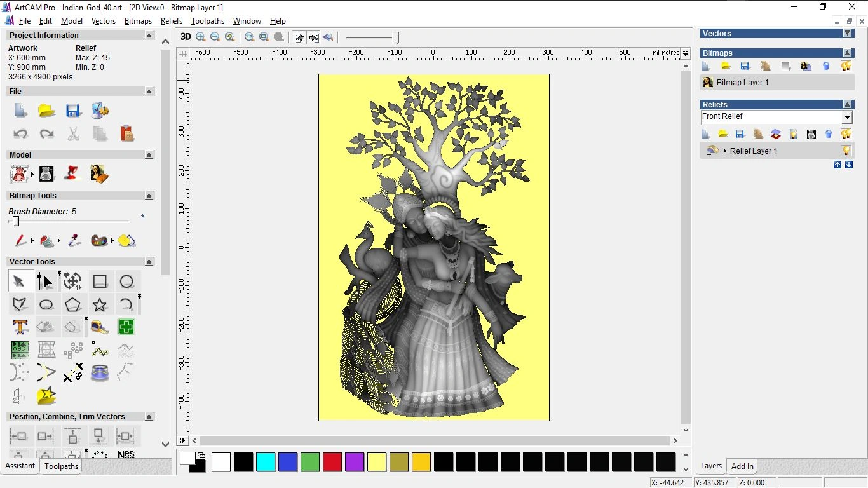868x488 pixels.
Task: Toggle Relief Layer 1 visibility lightbulb
Action: (846, 151)
